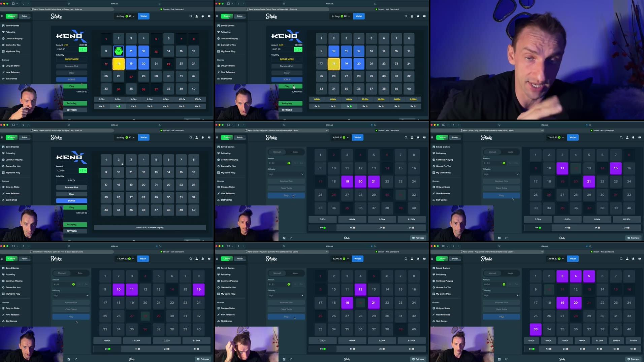Select tile 40 in the 14,594.00 SC window

(194, 210)
